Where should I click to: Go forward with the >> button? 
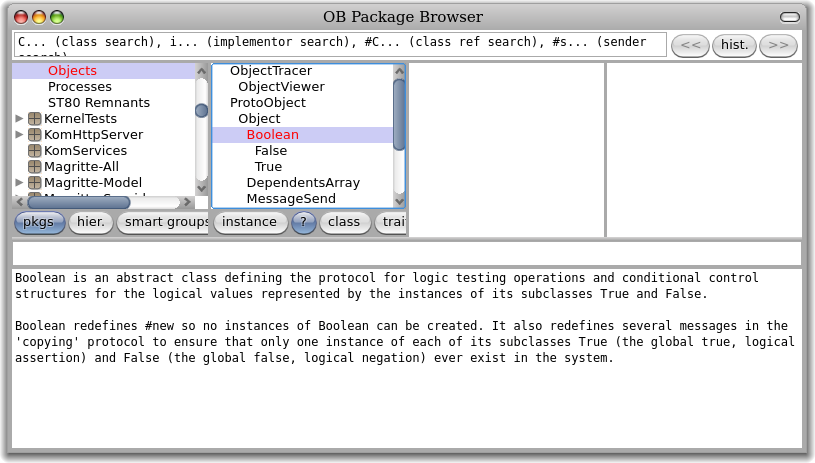click(x=779, y=45)
